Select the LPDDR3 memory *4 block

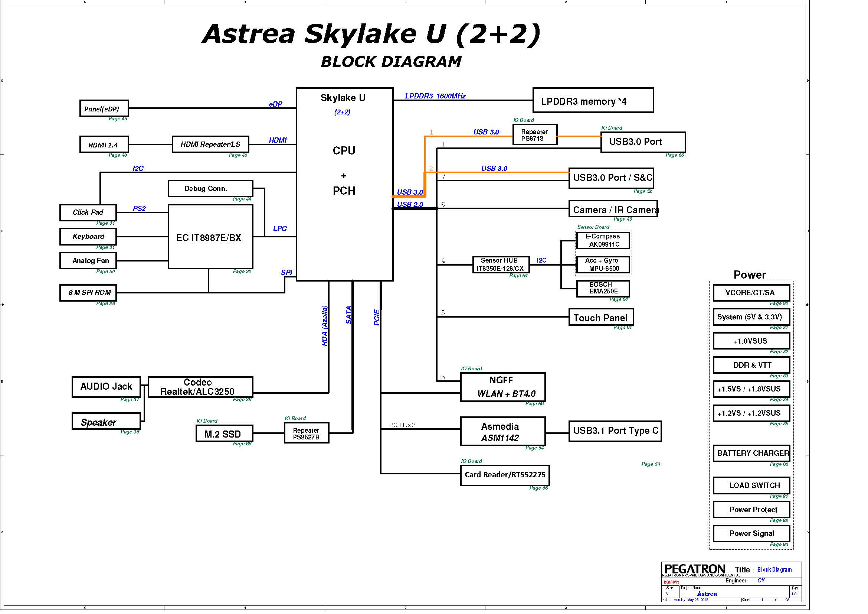click(593, 100)
